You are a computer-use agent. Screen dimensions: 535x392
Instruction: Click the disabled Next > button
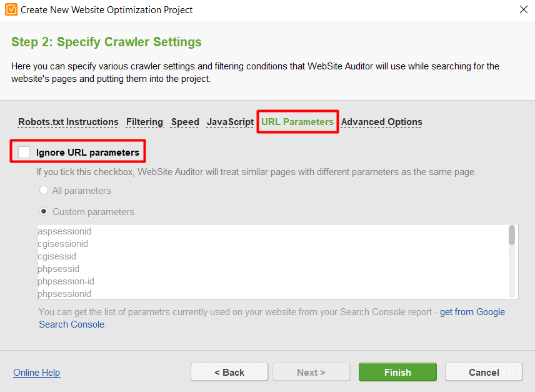tap(311, 372)
